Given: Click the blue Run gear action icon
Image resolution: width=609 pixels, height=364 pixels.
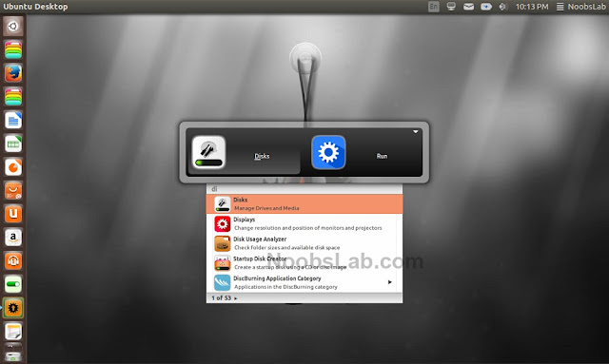Looking at the screenshot, I should coord(328,152).
